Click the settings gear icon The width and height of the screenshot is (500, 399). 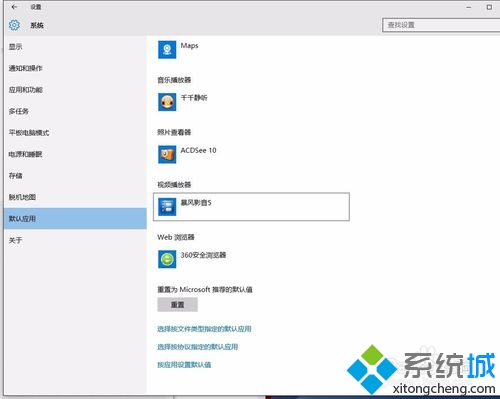point(14,25)
